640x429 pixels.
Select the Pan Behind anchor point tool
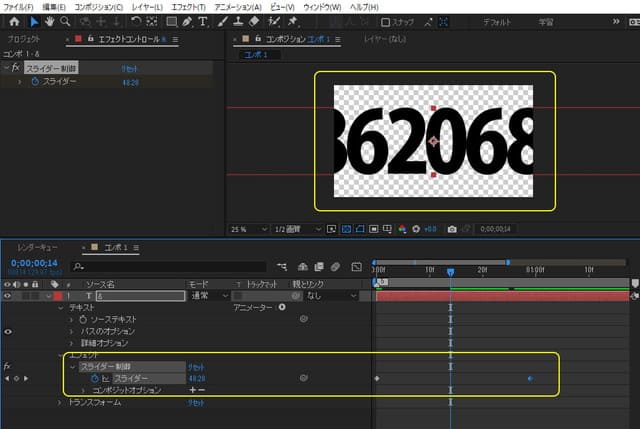tap(152, 22)
